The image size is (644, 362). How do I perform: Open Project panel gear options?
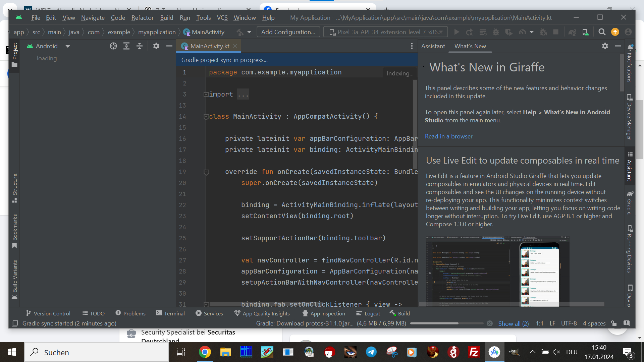pyautogui.click(x=156, y=46)
